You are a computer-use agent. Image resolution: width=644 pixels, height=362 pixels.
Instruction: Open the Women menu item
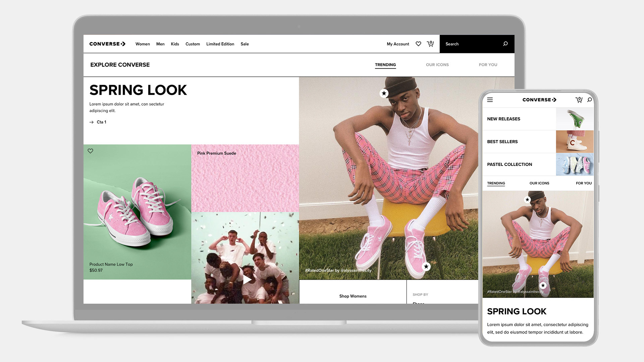(143, 44)
